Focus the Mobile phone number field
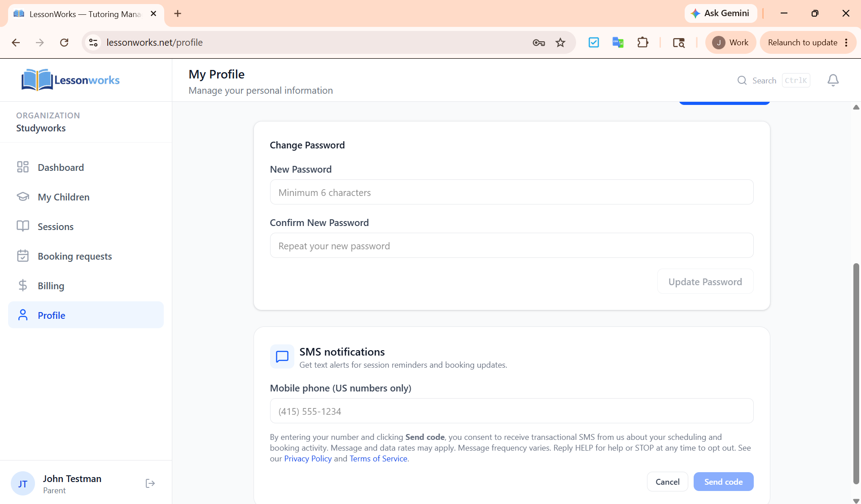861x504 pixels. [x=511, y=411]
